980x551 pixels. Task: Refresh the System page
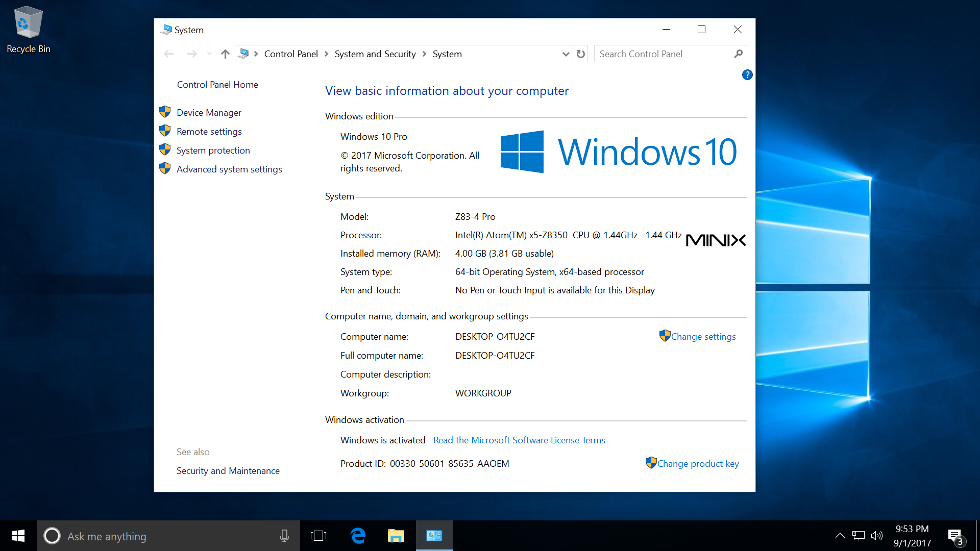click(x=581, y=54)
